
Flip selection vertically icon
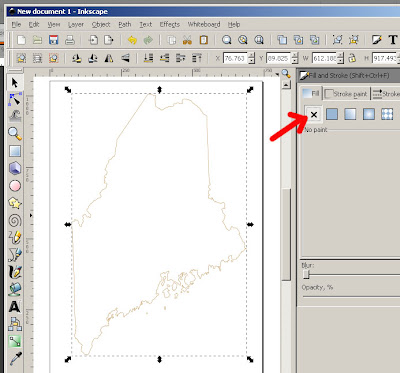[125, 58]
